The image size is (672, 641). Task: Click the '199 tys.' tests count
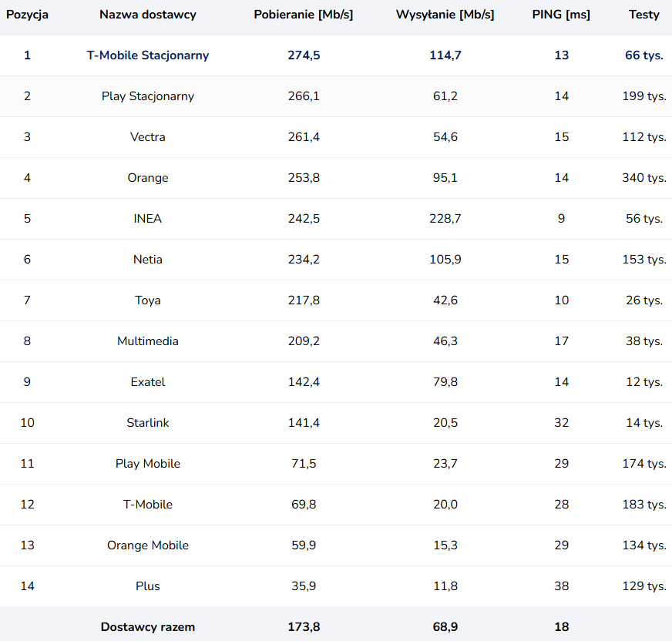644,96
